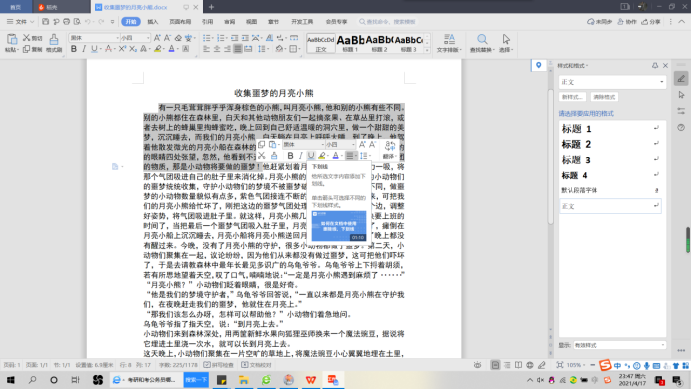Increase font size with ribbon A+ icon
Viewport: 692px width, 389px height.
(x=157, y=38)
